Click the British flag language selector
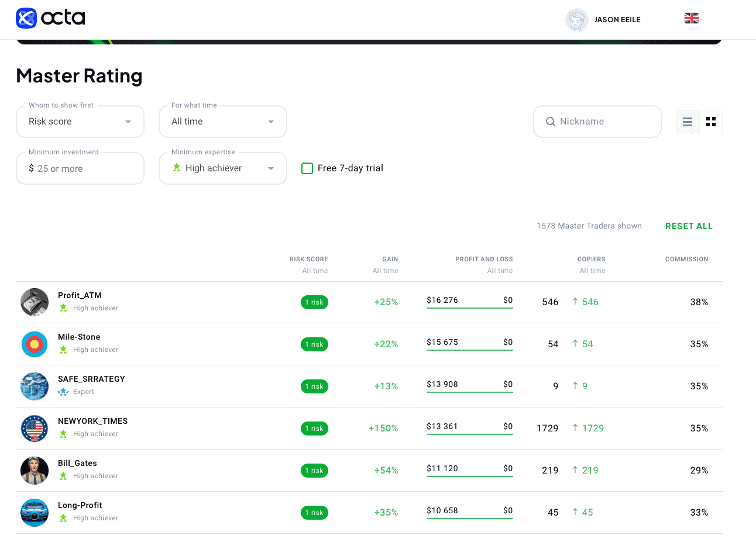The width and height of the screenshot is (756, 539). [x=691, y=18]
